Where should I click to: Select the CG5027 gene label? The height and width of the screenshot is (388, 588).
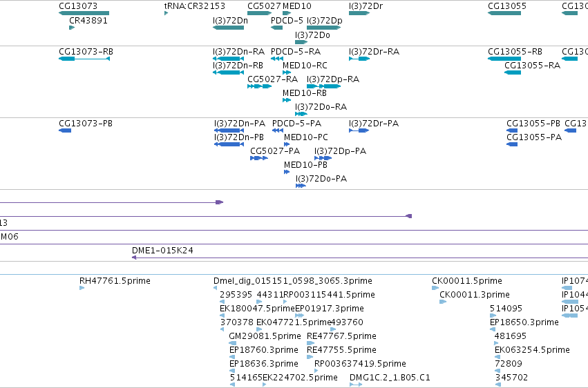264,6
